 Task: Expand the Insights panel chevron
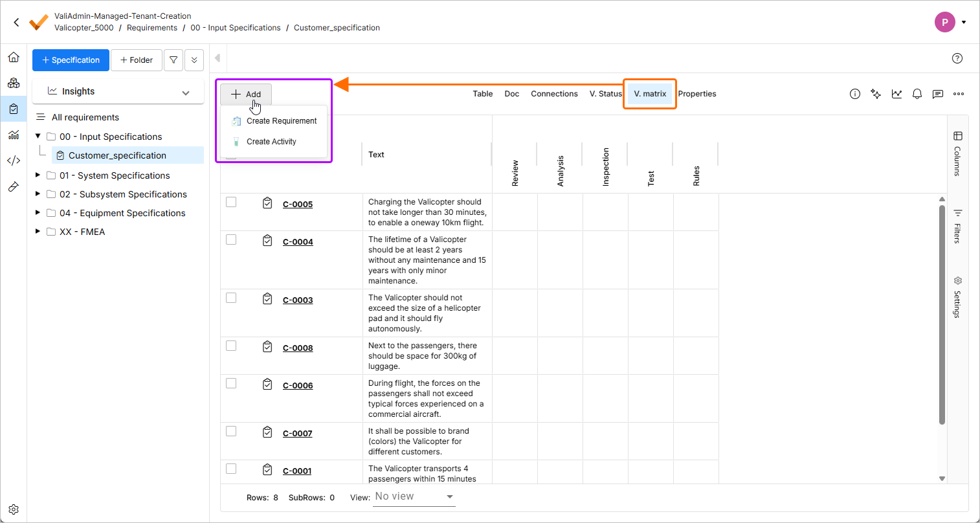tap(186, 92)
